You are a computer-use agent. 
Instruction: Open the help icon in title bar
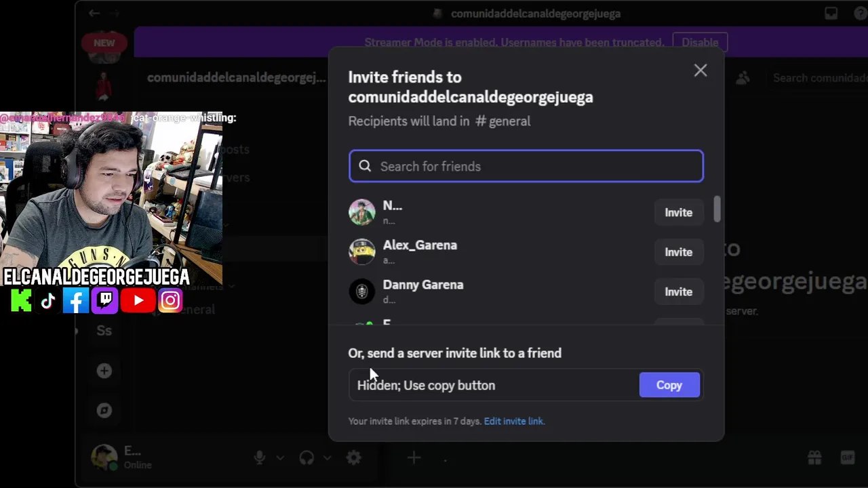pos(860,14)
